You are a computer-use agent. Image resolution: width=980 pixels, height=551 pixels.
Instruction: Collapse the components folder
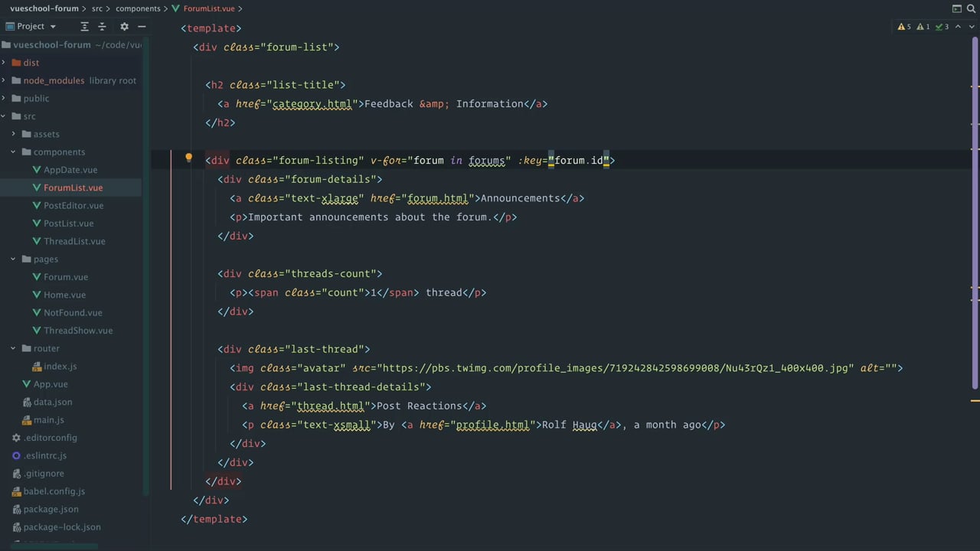tap(13, 152)
